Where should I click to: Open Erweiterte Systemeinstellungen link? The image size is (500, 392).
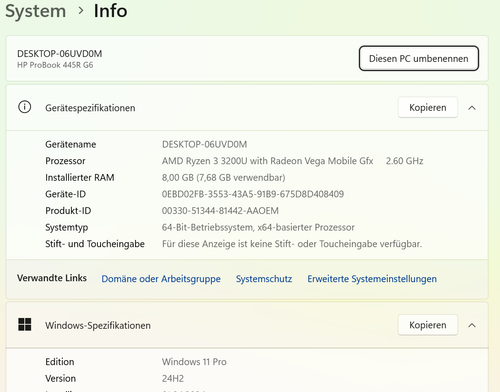point(372,279)
